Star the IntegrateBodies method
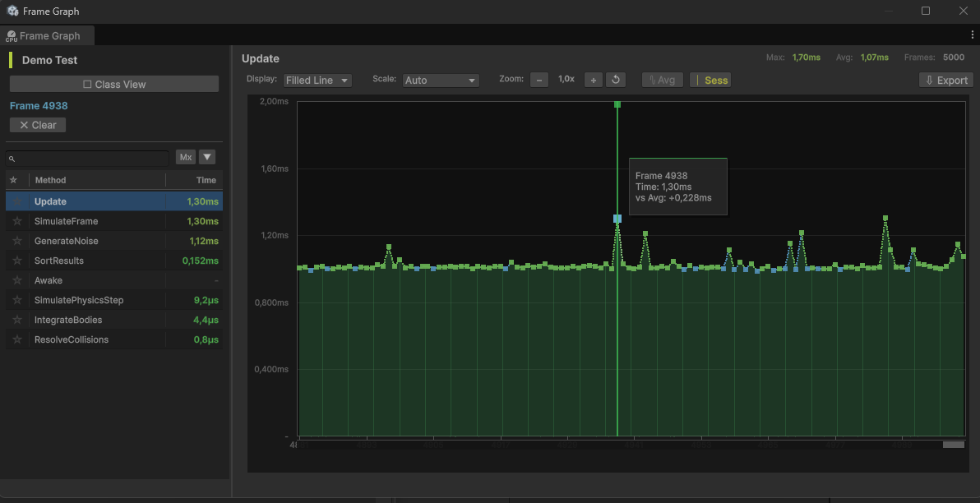 (17, 320)
